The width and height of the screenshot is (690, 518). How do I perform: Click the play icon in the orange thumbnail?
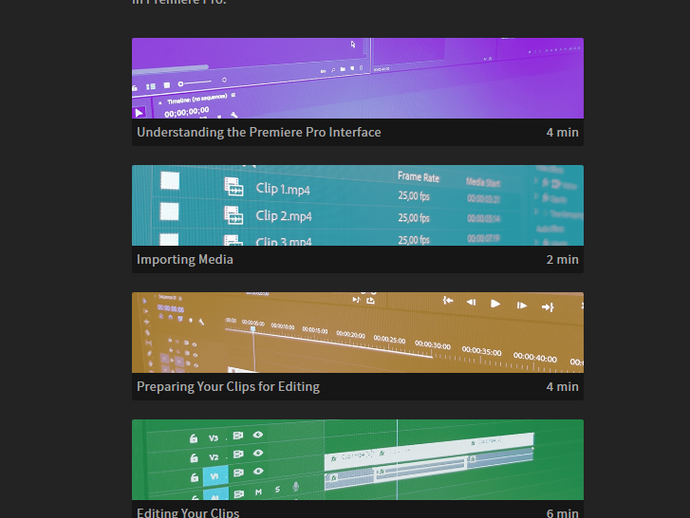pos(495,303)
